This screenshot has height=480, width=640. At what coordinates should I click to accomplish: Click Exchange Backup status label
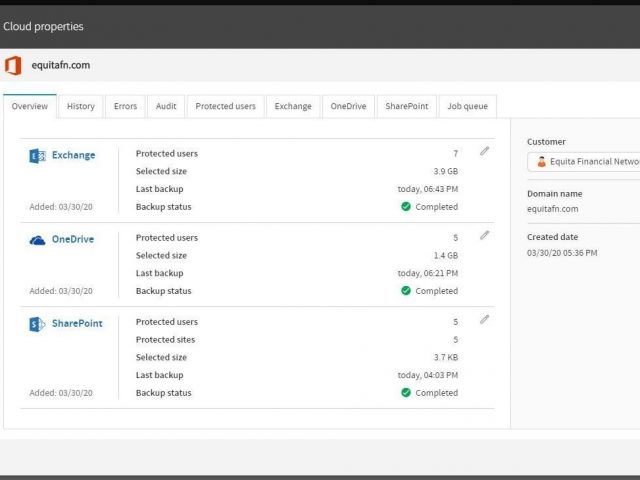163,207
